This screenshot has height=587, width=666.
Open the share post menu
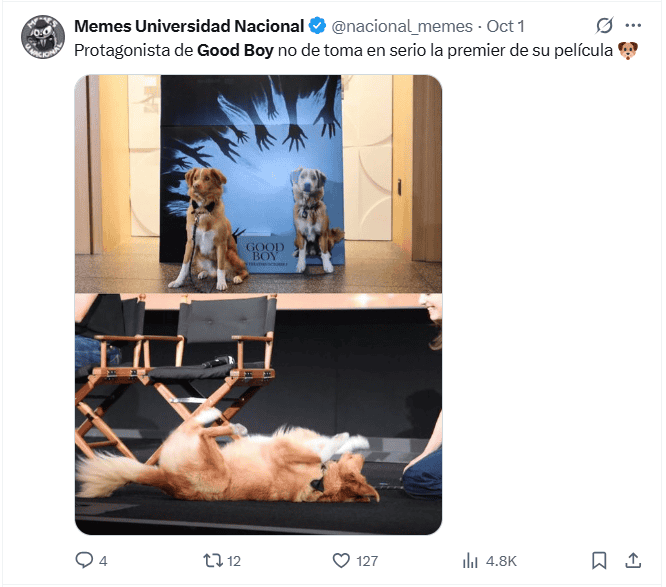point(633,560)
